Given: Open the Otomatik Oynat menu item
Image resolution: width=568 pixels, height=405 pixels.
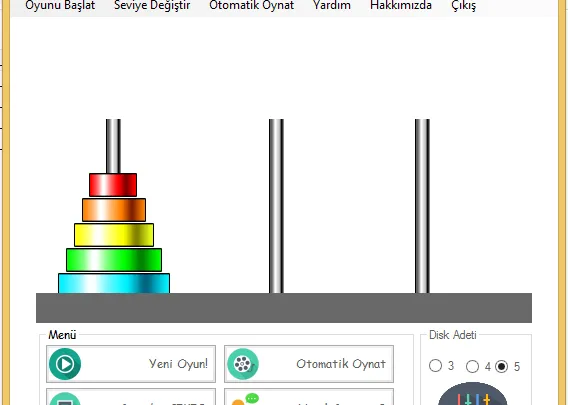Looking at the screenshot, I should pos(252,5).
